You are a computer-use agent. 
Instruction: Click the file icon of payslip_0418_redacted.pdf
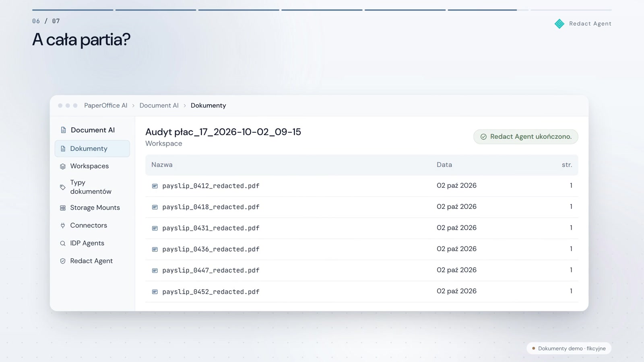(x=155, y=207)
